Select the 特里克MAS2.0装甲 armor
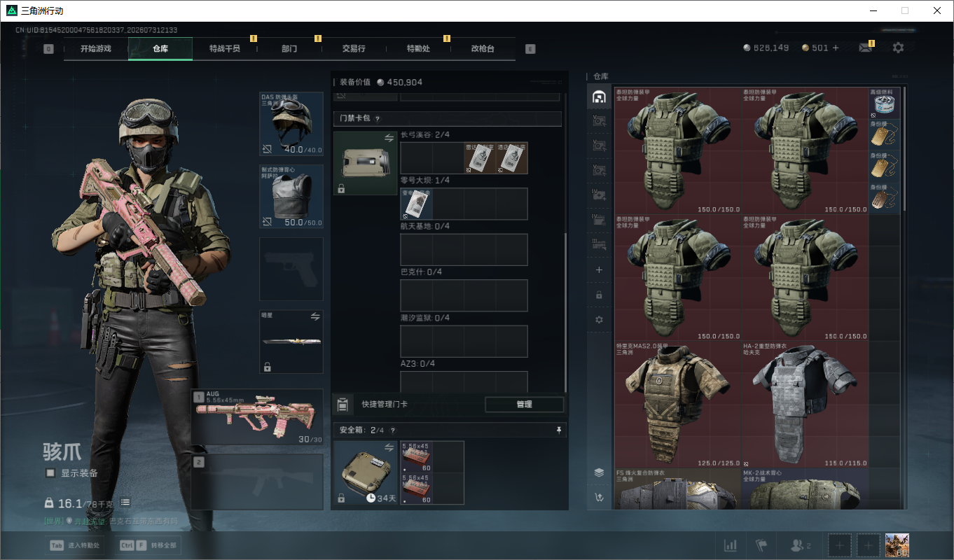This screenshot has height=560, width=954. click(x=678, y=405)
